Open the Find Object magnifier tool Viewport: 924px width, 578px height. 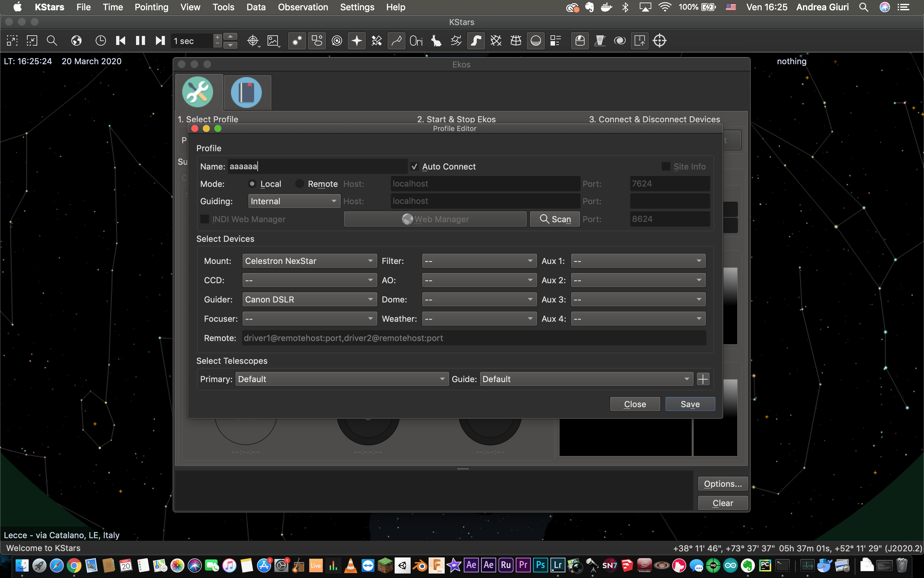[52, 40]
